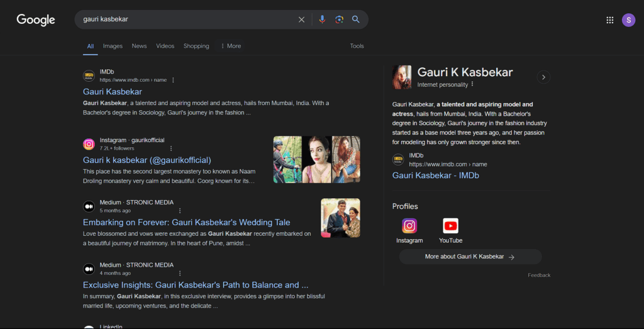Click '7.2L+ followers' text
The image size is (644, 329).
point(116,148)
